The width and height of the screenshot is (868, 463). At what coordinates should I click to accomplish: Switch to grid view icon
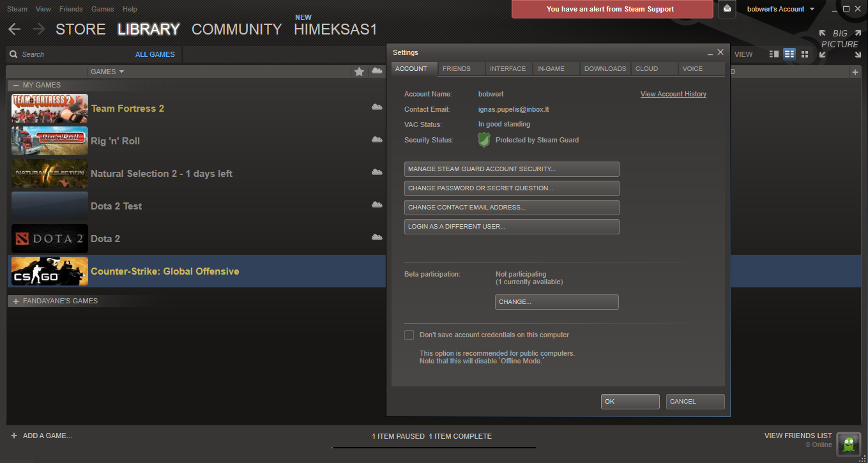[x=805, y=54]
